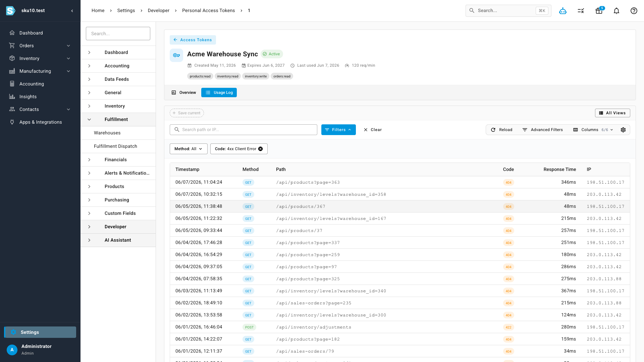
Task: Sort by Response Time column header
Action: [559, 170]
